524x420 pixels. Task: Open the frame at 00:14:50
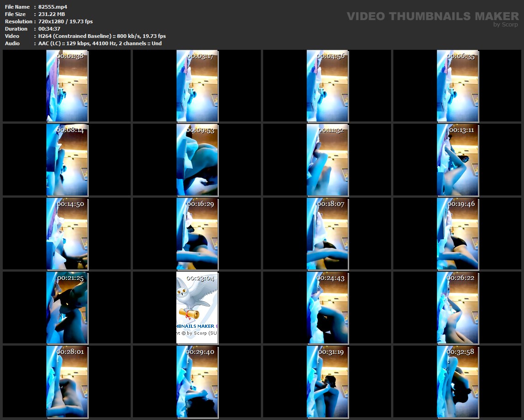(67, 234)
